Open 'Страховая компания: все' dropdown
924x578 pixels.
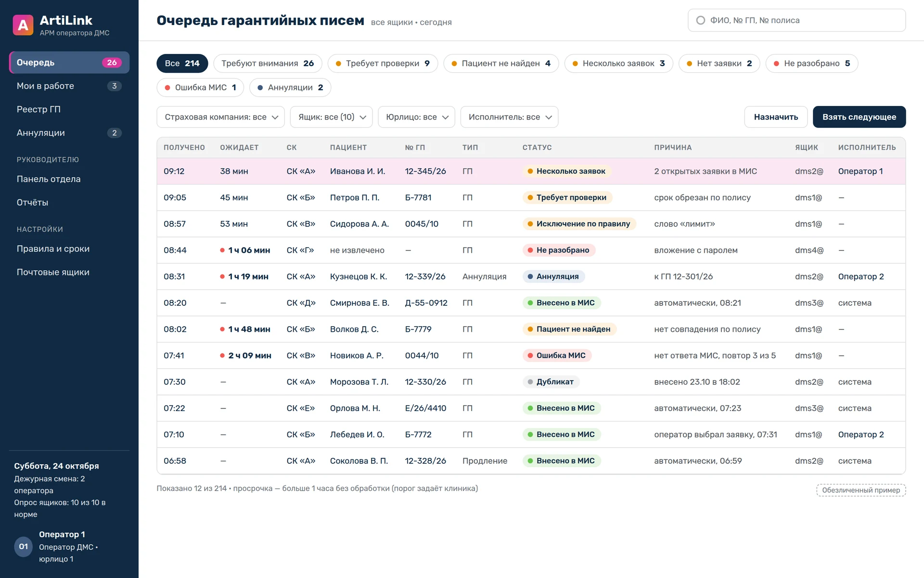coord(221,117)
